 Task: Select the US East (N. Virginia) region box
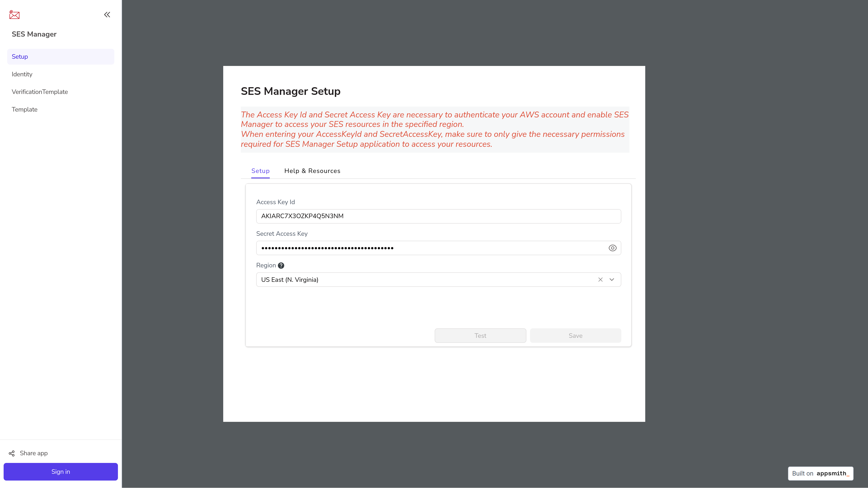pos(438,280)
